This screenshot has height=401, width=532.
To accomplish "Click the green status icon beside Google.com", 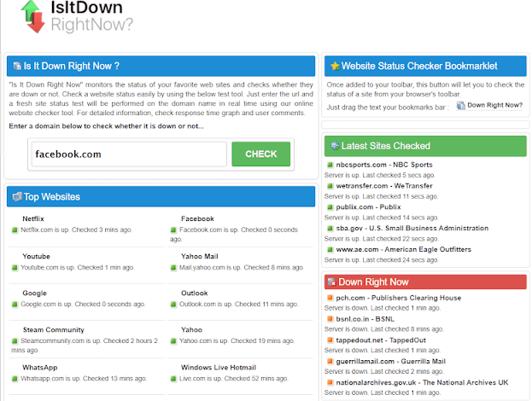I will pyautogui.click(x=15, y=305).
